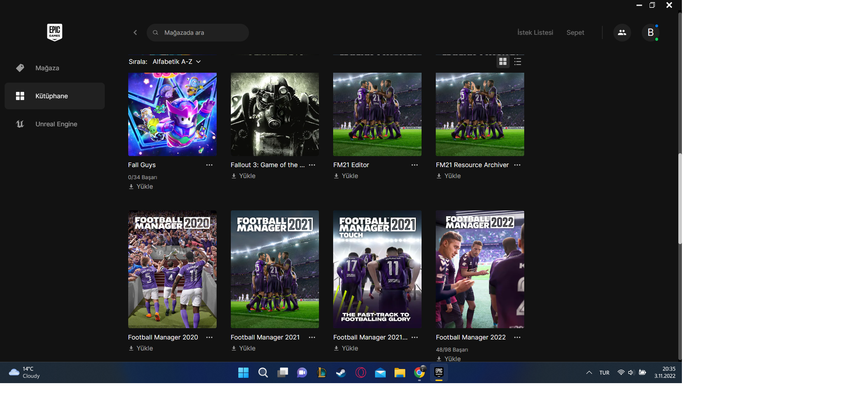Screen dimensions: 868x403
Task: Open FM21 Editor three-dot options menu
Action: 414,165
